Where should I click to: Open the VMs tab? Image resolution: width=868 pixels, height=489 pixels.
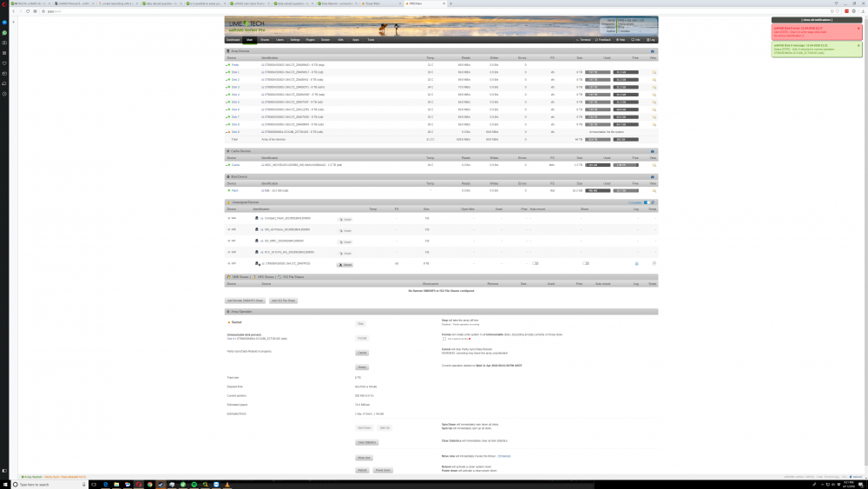tap(340, 40)
